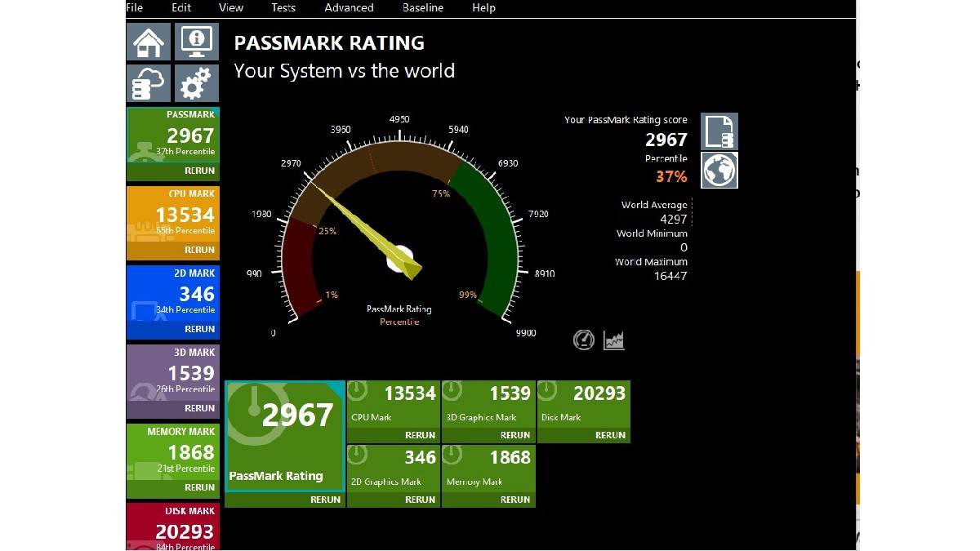The image size is (980, 551).
Task: Select the 3D MARK sidebar tile
Action: coord(172,380)
